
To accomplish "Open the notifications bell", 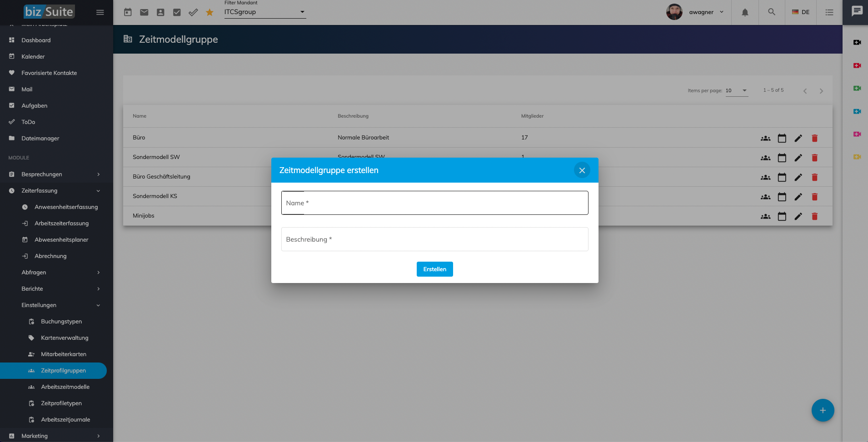I will click(x=745, y=12).
